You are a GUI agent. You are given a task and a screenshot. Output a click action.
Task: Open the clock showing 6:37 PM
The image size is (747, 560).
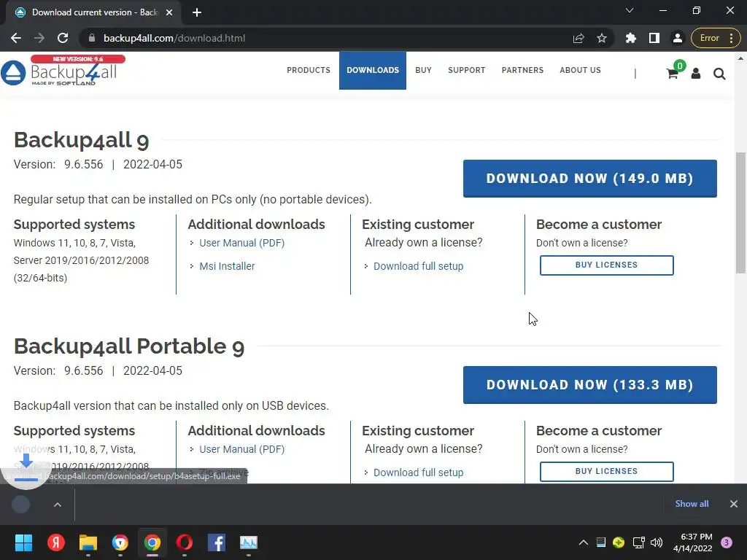693,542
